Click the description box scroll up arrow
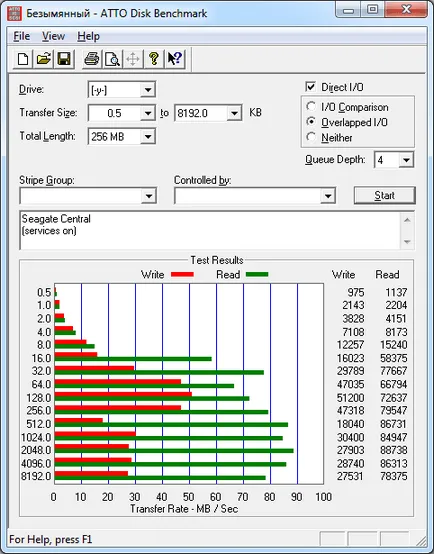434x554 pixels. pyautogui.click(x=407, y=220)
